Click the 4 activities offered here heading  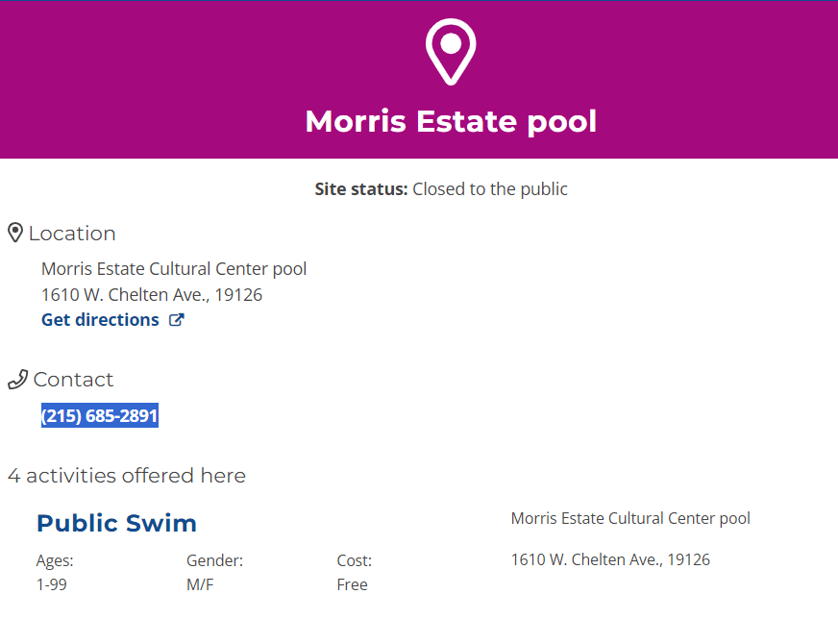point(127,476)
